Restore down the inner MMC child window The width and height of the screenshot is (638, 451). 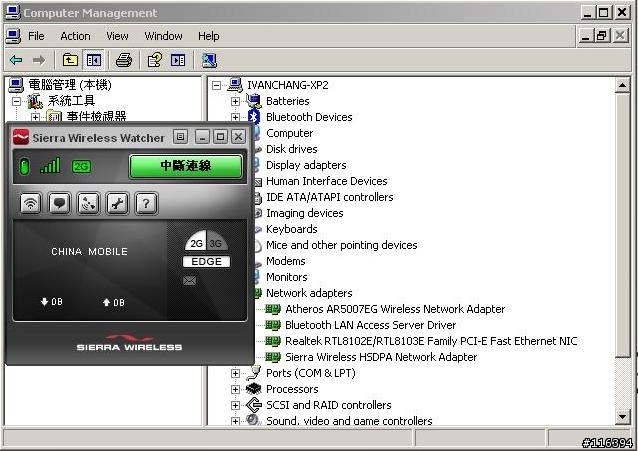(602, 36)
